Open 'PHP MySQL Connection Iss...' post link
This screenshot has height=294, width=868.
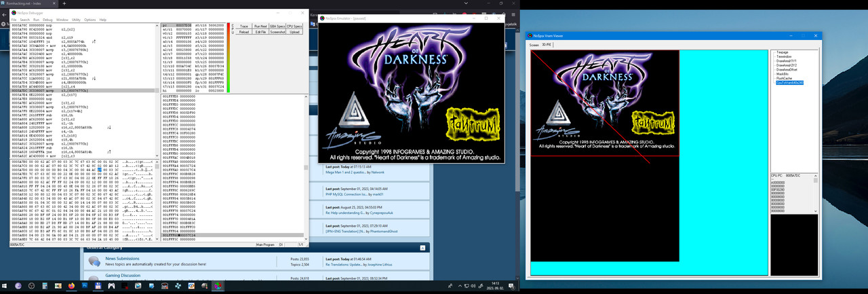coord(346,194)
